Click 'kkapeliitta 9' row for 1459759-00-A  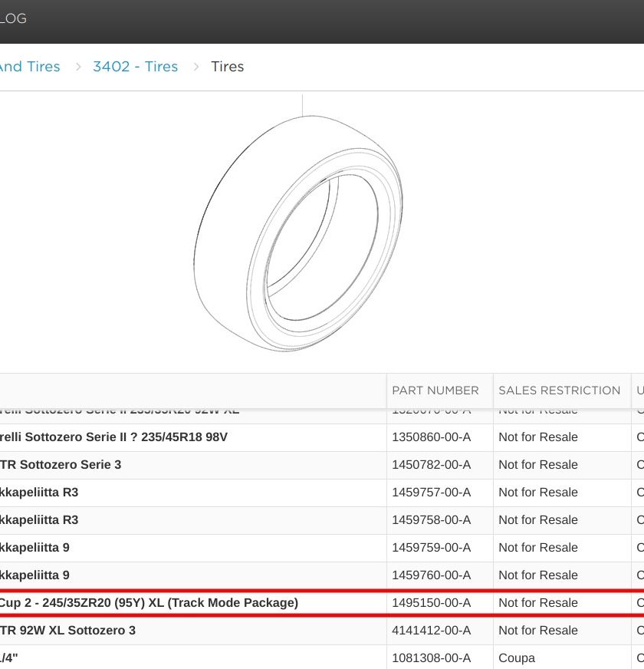pyautogui.click(x=322, y=548)
